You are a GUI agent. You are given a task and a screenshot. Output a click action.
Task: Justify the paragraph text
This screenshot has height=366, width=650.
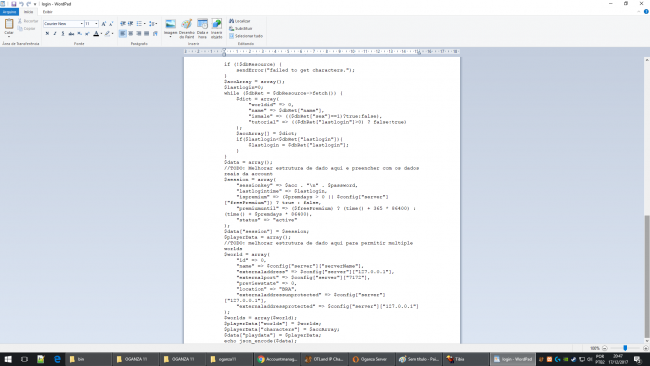point(146,34)
